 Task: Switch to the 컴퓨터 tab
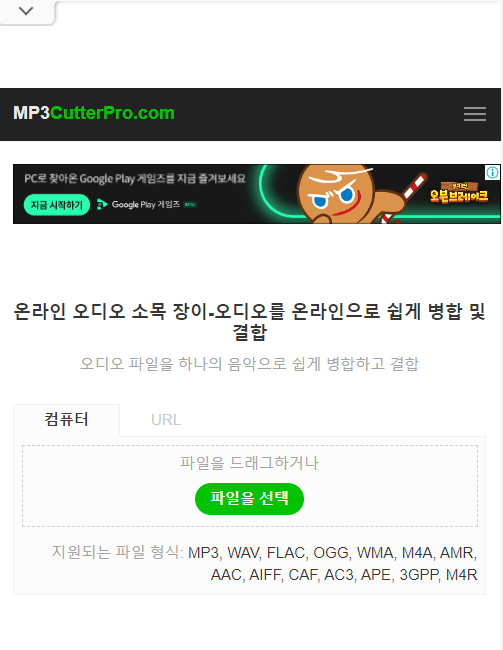point(66,420)
